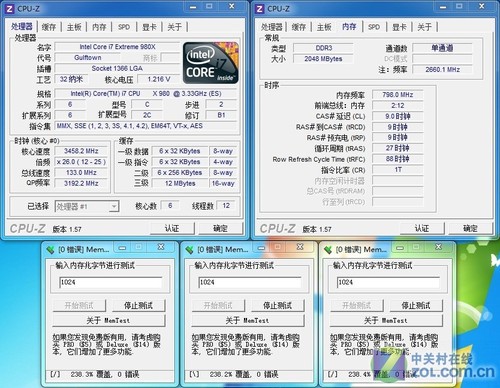This screenshot has height=388, width=500.
Task: Open the SPD tab in the right CPU-Z window
Action: point(374,27)
